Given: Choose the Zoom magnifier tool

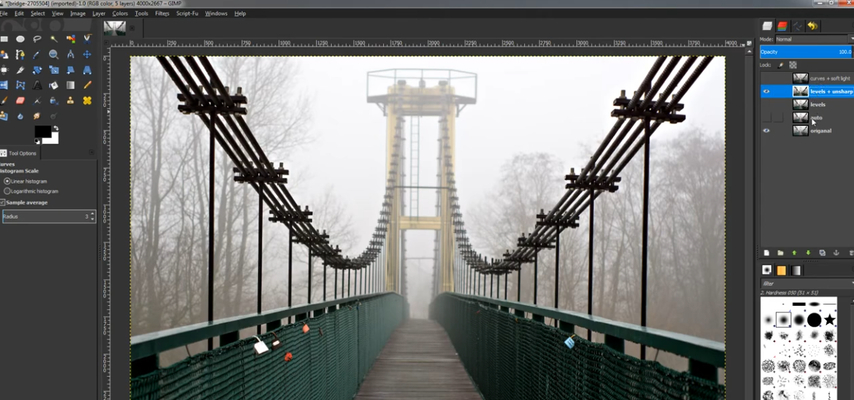Looking at the screenshot, I should click(x=53, y=54).
